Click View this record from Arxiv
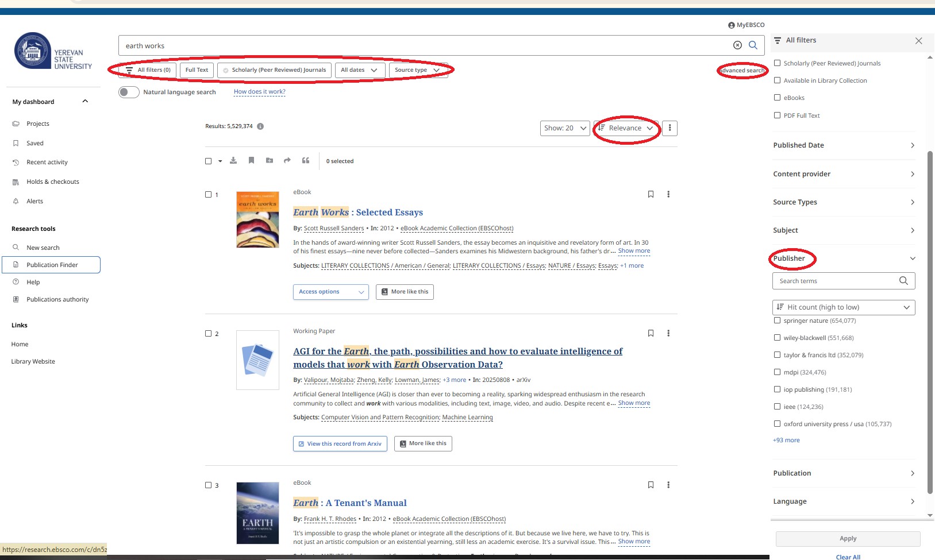Image resolution: width=935 pixels, height=560 pixels. [x=340, y=443]
